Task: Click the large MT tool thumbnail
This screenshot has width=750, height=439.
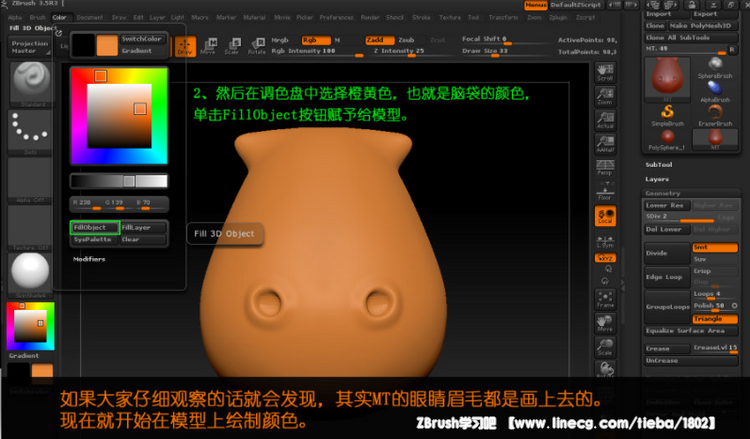Action: tap(667, 79)
